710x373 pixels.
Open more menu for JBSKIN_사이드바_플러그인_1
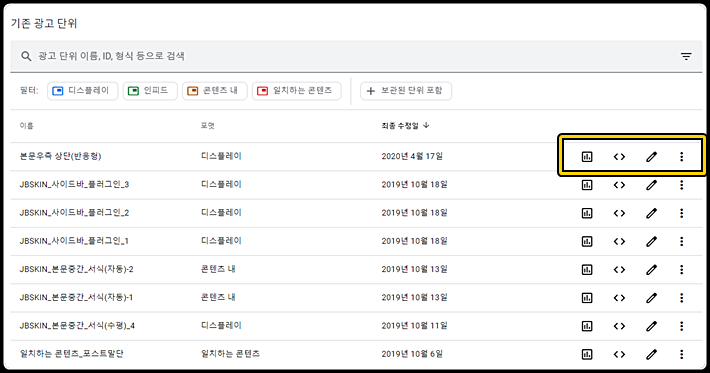coord(681,241)
